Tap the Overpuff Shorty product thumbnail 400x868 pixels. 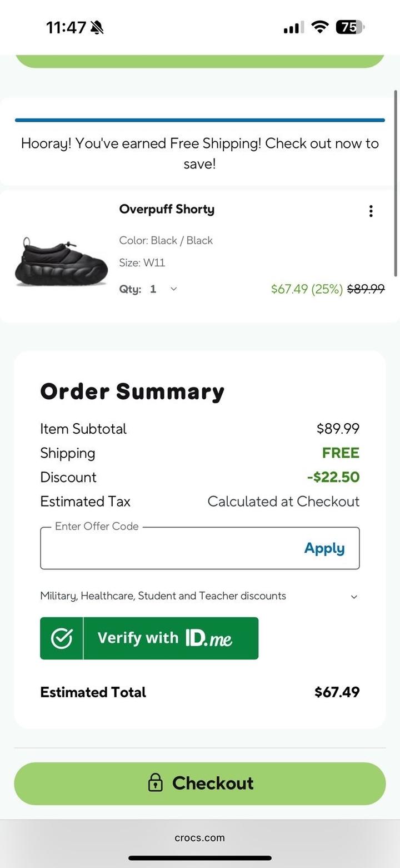(x=61, y=261)
